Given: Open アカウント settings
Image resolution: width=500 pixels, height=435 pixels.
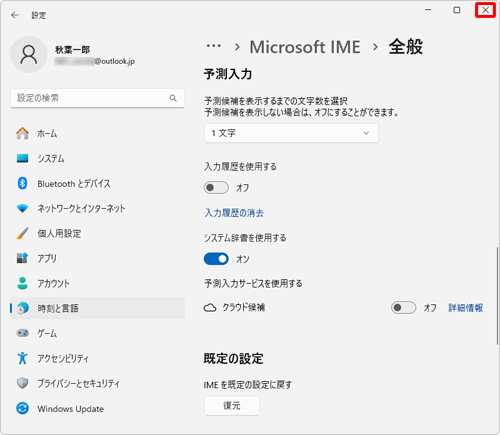Looking at the screenshot, I should 97,283.
